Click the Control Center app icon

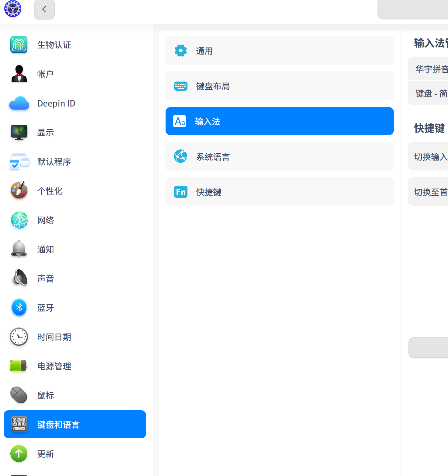(13, 9)
